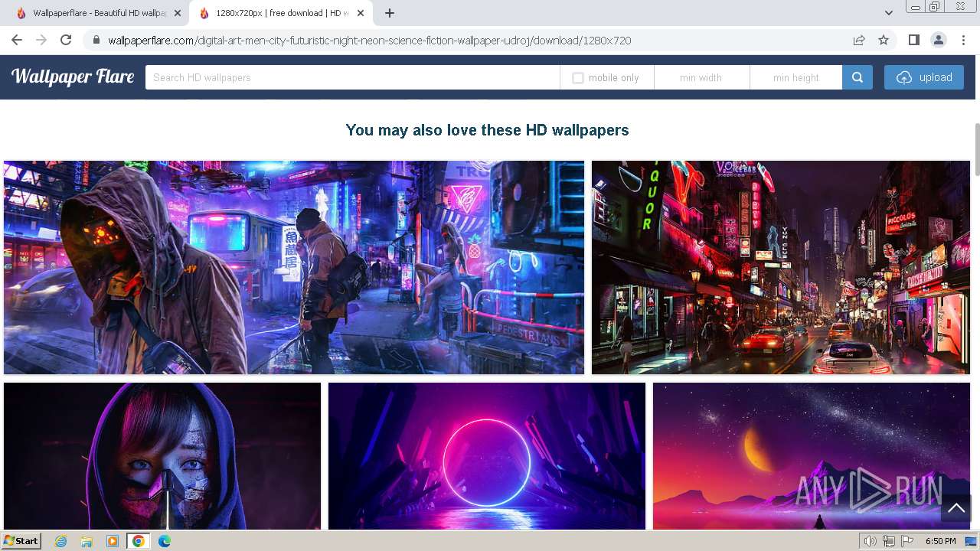Bookmark this page with the star
Screen dimensions: 980x551
point(884,40)
